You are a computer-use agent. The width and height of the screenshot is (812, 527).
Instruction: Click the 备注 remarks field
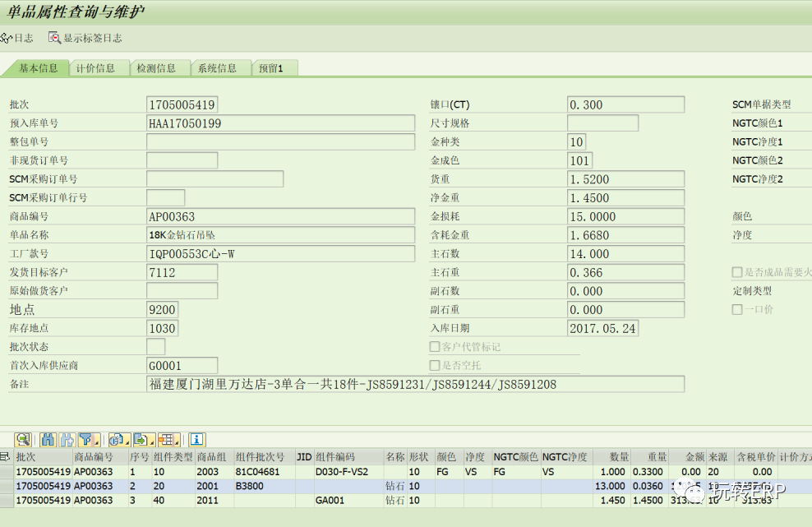point(415,385)
